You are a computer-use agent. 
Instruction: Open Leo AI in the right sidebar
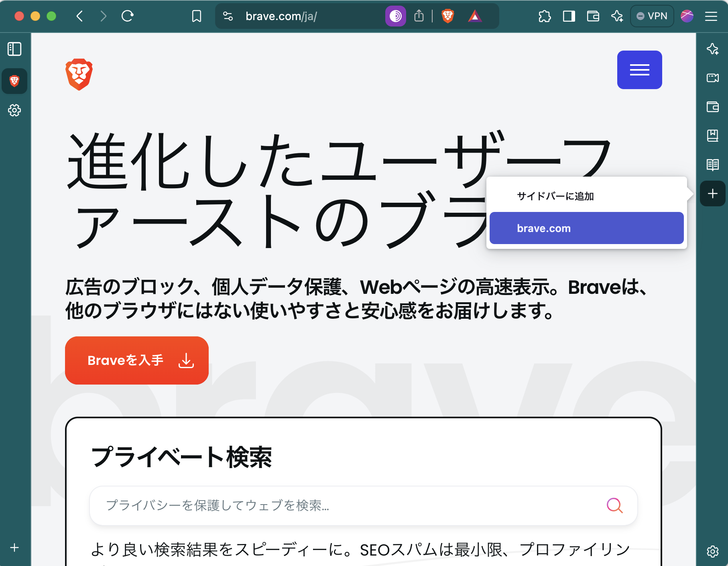click(713, 49)
